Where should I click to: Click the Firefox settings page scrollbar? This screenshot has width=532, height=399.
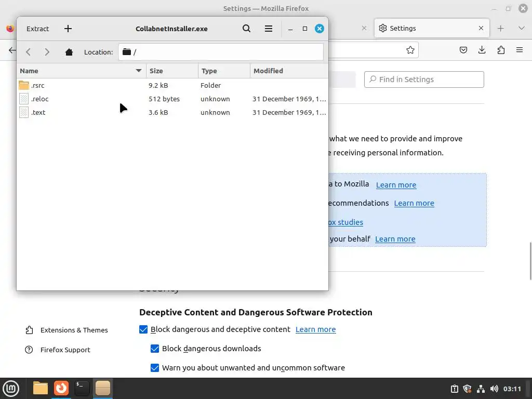pyautogui.click(x=530, y=261)
